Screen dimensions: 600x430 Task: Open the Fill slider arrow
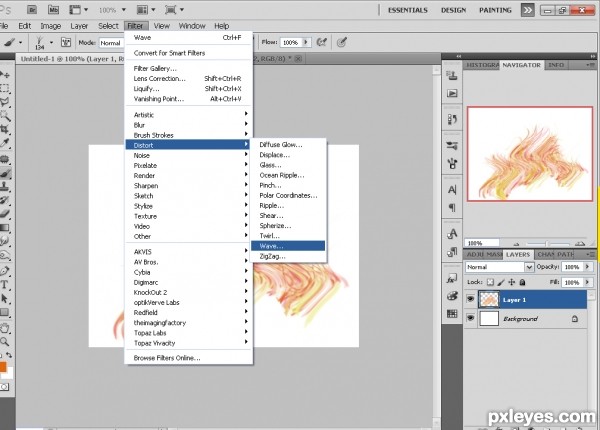point(588,282)
